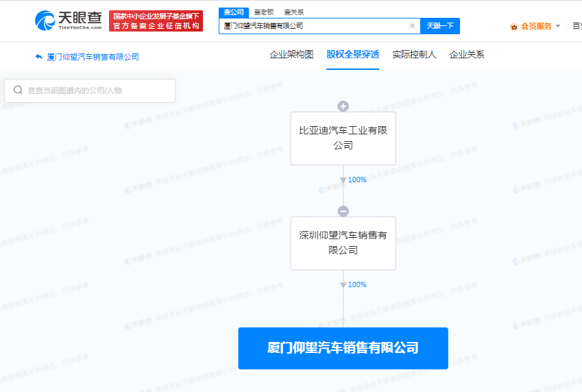Viewport: 582px width, 392px height.
Task: Select the blue 厦门仰望汽车销售有限公司 root node
Action: pos(343,348)
